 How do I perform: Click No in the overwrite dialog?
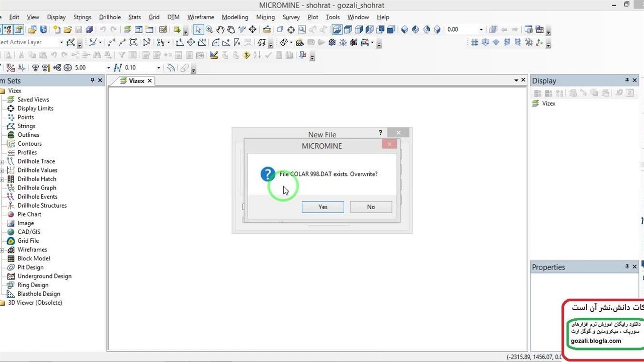(x=371, y=207)
